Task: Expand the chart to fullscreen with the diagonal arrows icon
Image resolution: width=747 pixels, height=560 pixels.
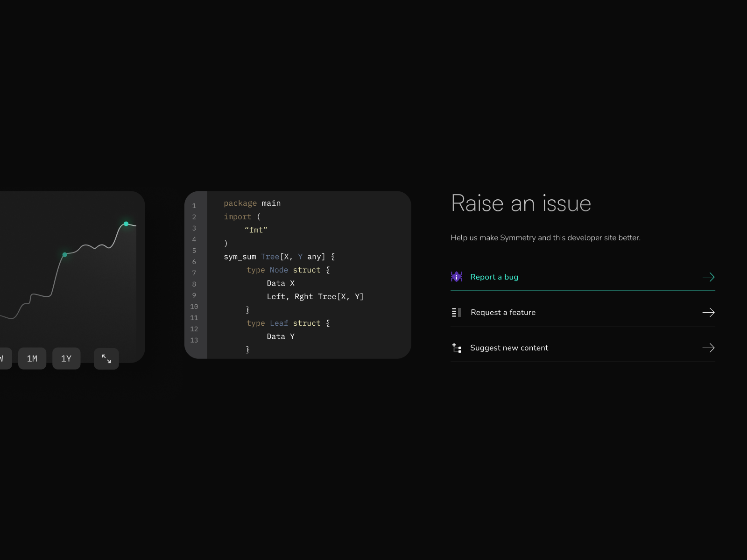Action: (x=106, y=358)
